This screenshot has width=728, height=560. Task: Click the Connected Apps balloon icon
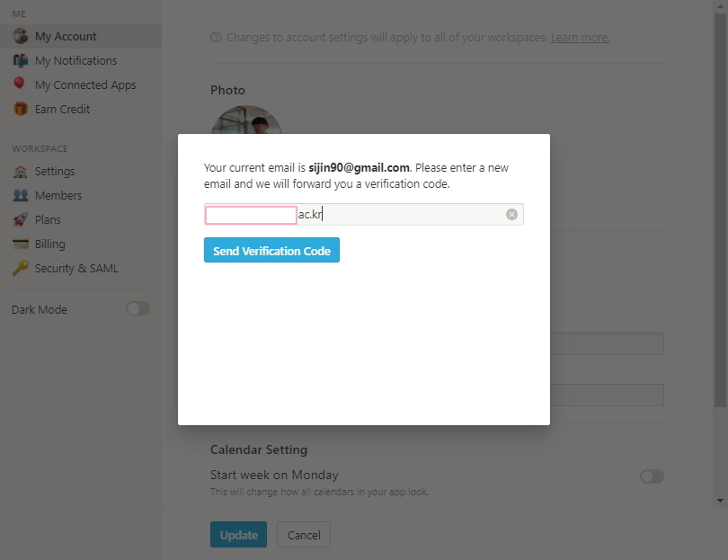(19, 84)
